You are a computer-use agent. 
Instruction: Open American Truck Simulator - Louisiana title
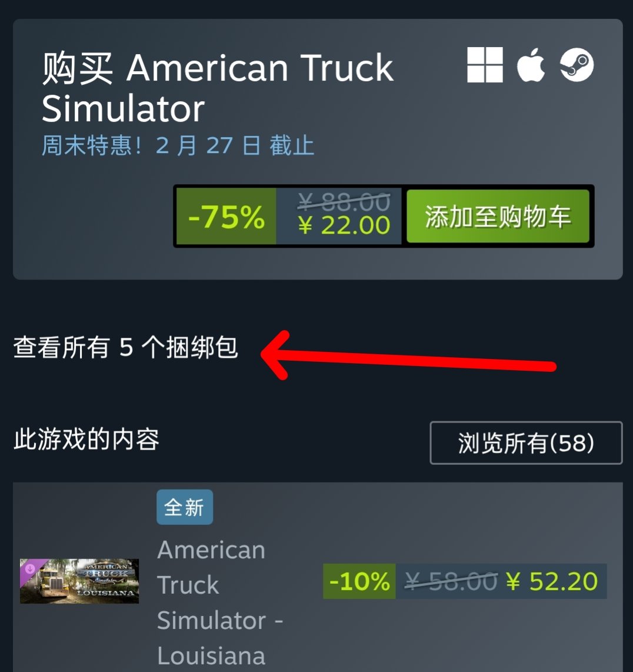pos(220,603)
